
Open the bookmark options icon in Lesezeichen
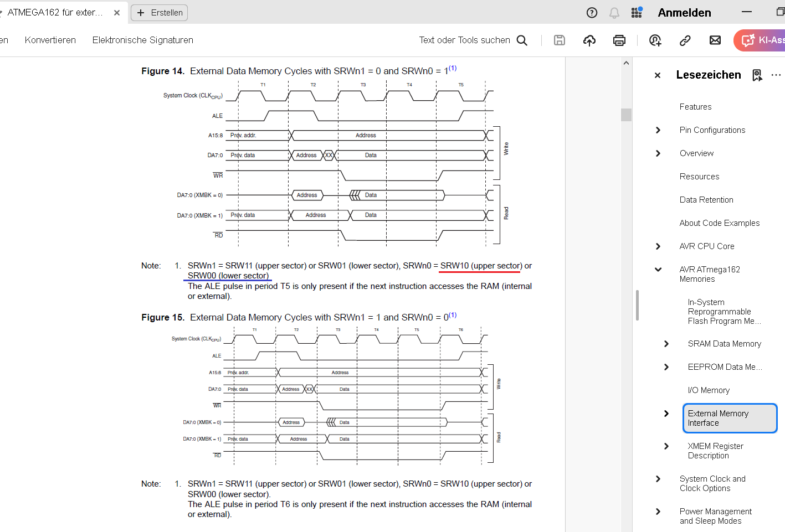757,75
